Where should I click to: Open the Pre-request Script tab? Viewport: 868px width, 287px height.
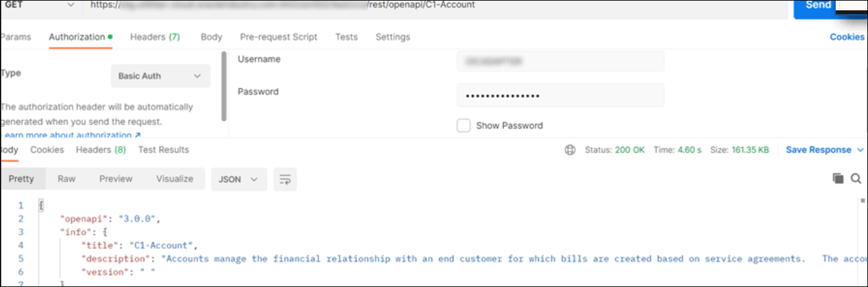(278, 37)
